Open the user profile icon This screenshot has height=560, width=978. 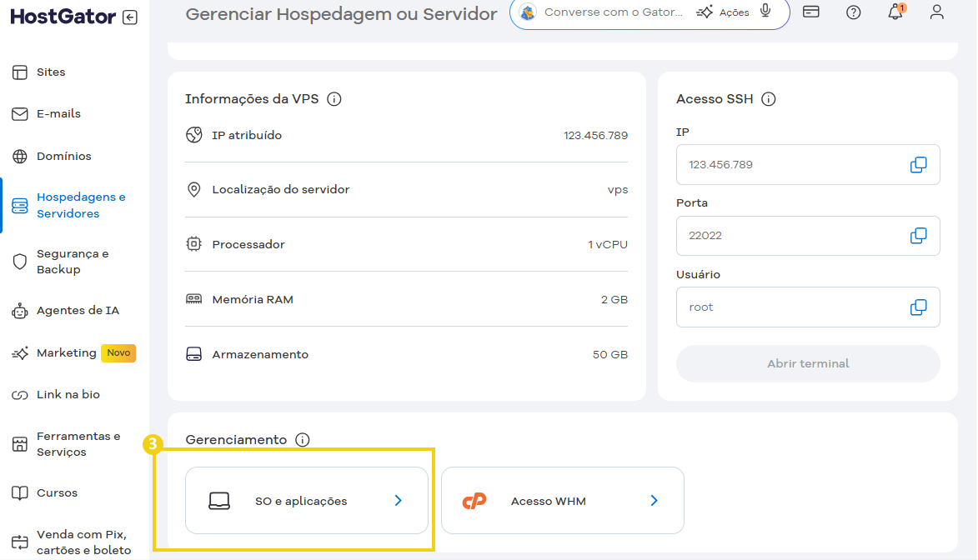[936, 12]
